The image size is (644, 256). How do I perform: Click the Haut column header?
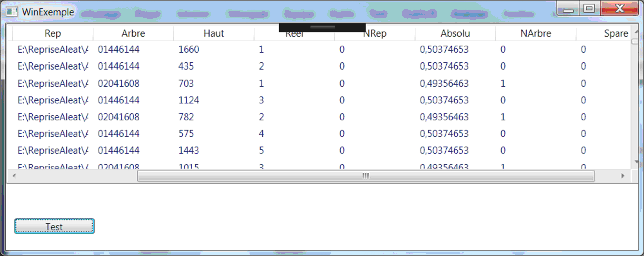[214, 33]
